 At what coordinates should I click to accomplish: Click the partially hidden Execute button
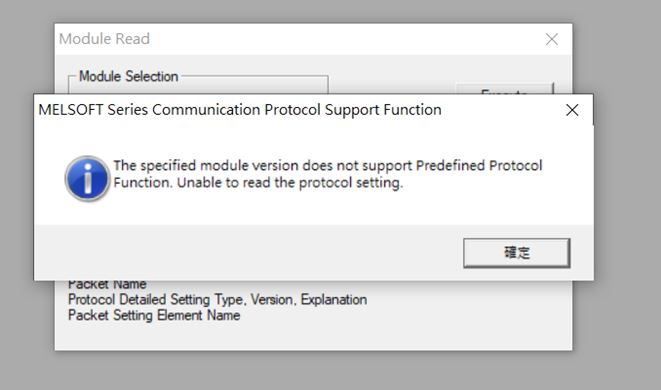click(x=505, y=89)
